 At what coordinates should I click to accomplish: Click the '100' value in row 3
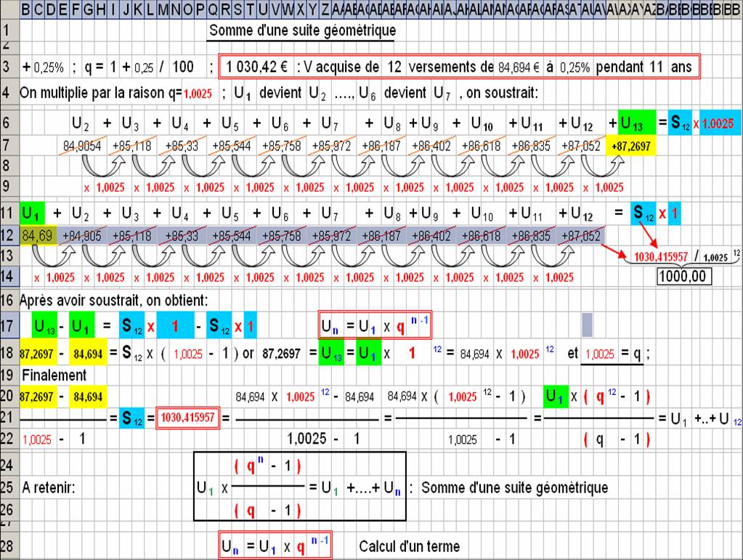coord(182,67)
